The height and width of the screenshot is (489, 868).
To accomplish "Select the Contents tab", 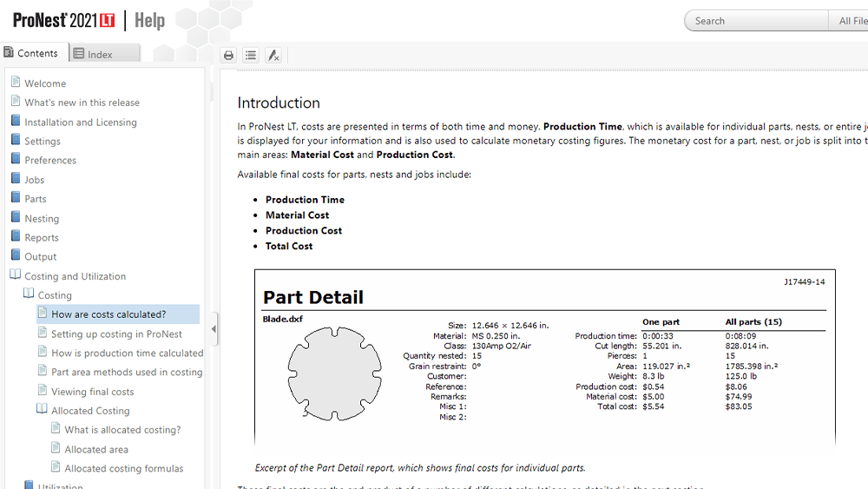I will click(x=31, y=53).
